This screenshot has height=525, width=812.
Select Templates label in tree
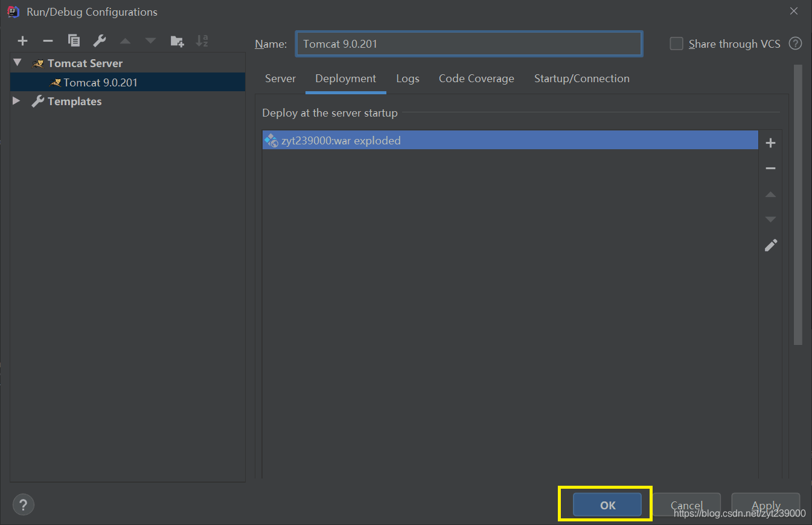[x=74, y=101]
